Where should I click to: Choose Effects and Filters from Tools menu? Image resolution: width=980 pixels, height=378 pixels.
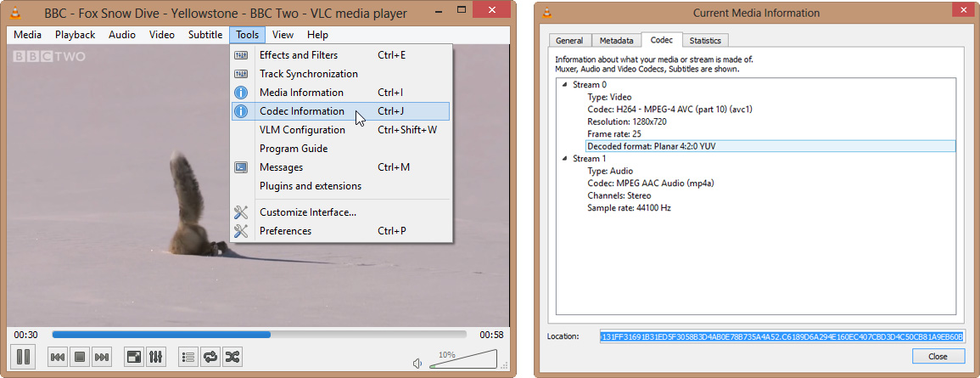(340, 55)
